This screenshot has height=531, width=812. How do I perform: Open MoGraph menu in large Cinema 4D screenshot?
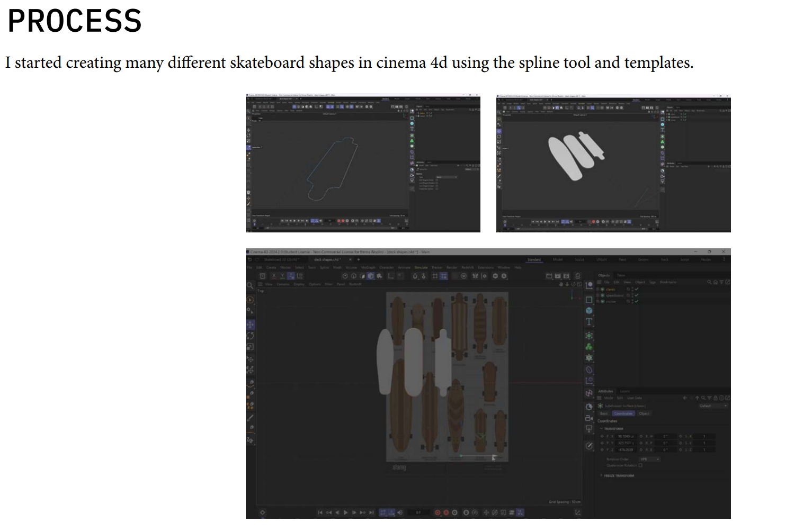[x=368, y=267]
